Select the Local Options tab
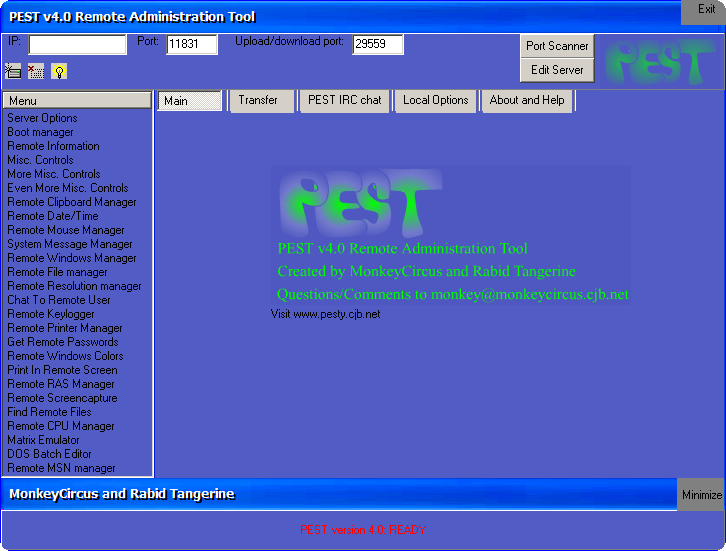Viewport: 726px width, 551px height. coord(435,100)
